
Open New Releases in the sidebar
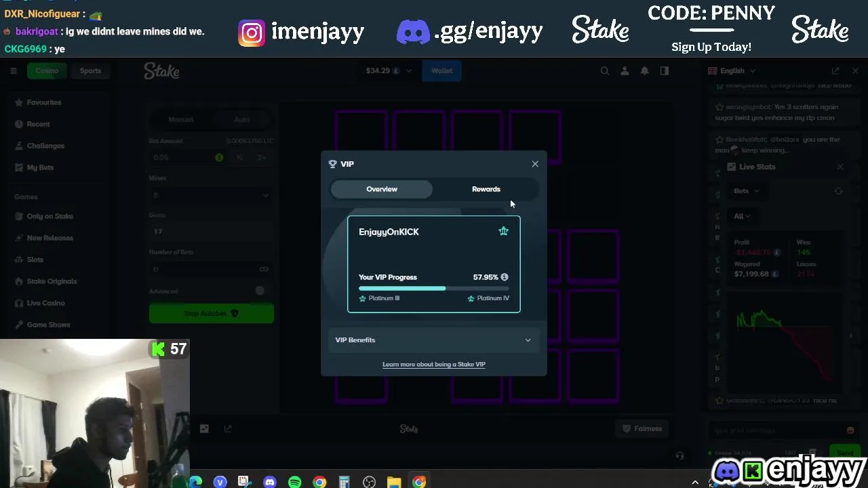click(x=50, y=238)
